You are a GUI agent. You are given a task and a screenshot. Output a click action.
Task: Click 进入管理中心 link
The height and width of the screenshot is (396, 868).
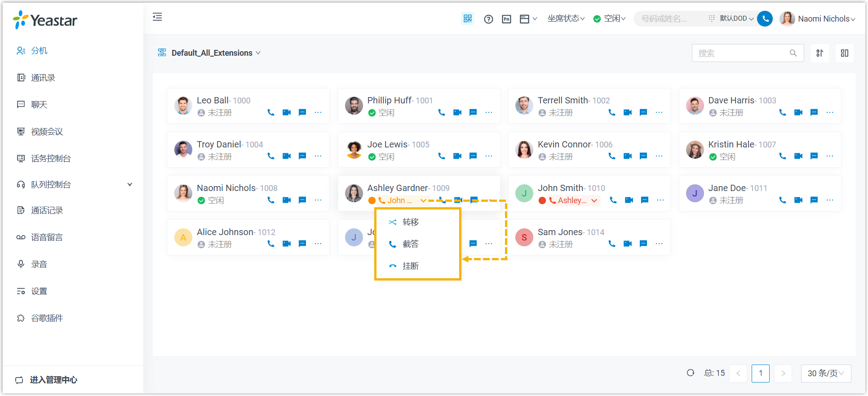coord(53,380)
